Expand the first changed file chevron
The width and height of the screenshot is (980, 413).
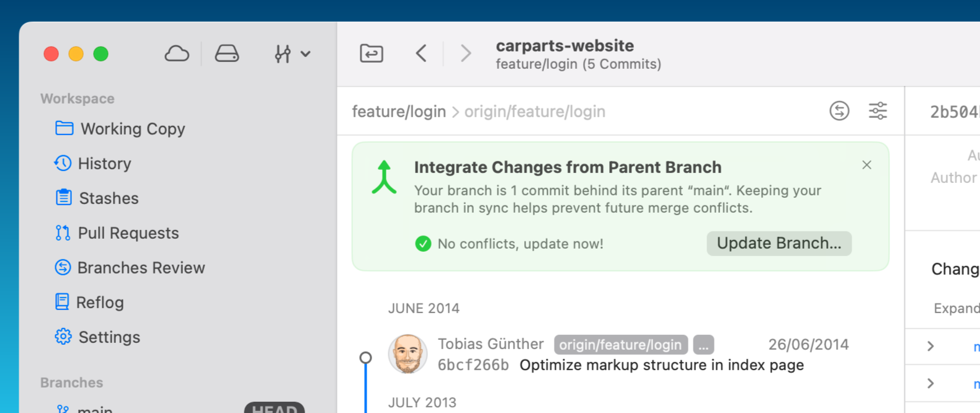pos(930,346)
